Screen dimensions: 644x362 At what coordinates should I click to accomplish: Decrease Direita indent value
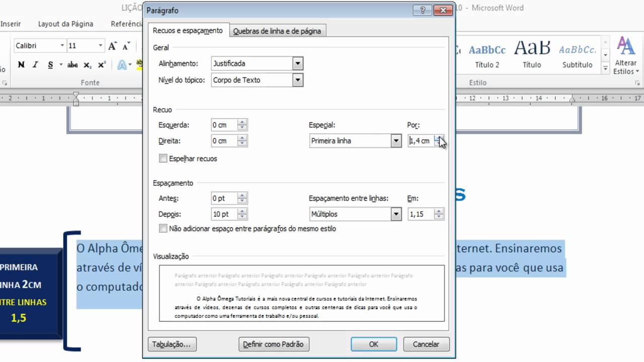(x=243, y=144)
